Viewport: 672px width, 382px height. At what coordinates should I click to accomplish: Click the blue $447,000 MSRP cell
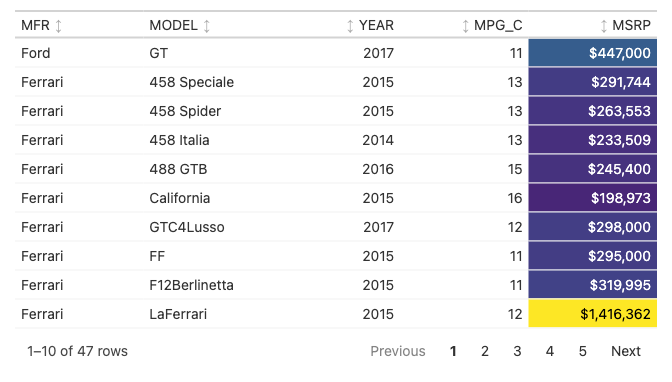593,53
